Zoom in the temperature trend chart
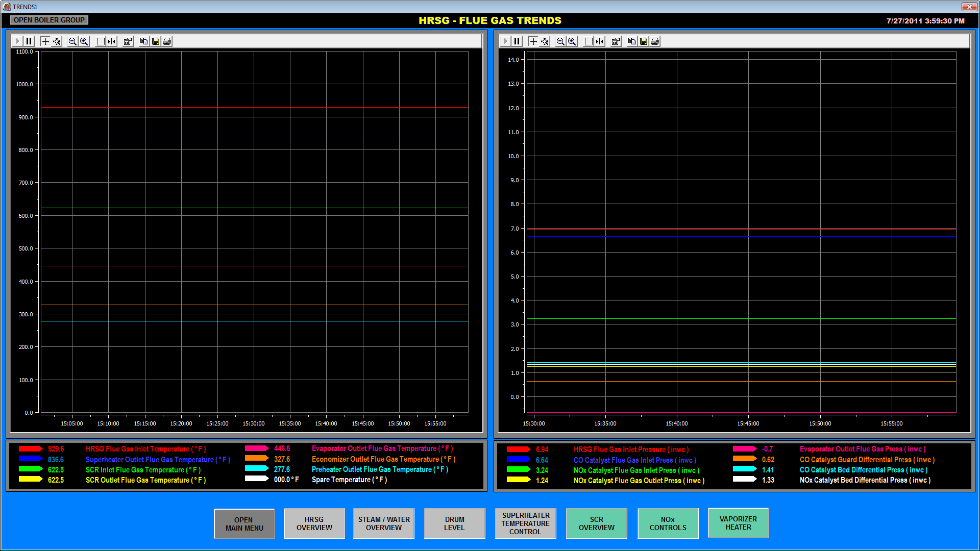 pos(84,41)
